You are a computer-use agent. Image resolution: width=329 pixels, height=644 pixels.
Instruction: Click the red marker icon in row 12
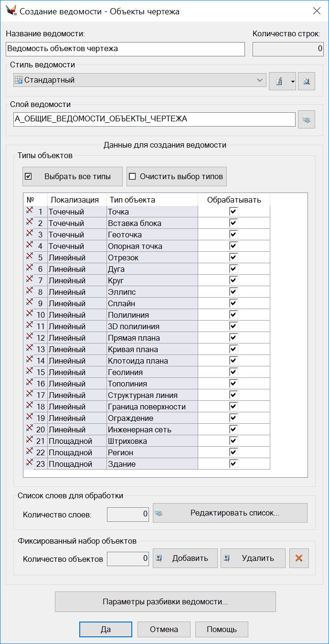pos(29,337)
